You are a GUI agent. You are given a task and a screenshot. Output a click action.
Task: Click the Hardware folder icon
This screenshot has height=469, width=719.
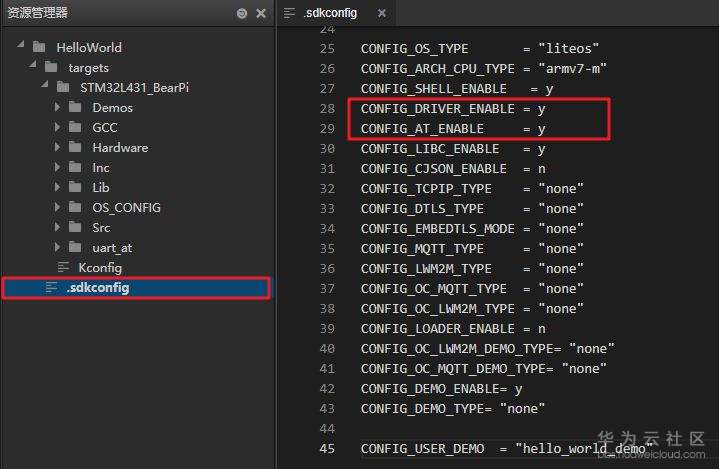75,147
